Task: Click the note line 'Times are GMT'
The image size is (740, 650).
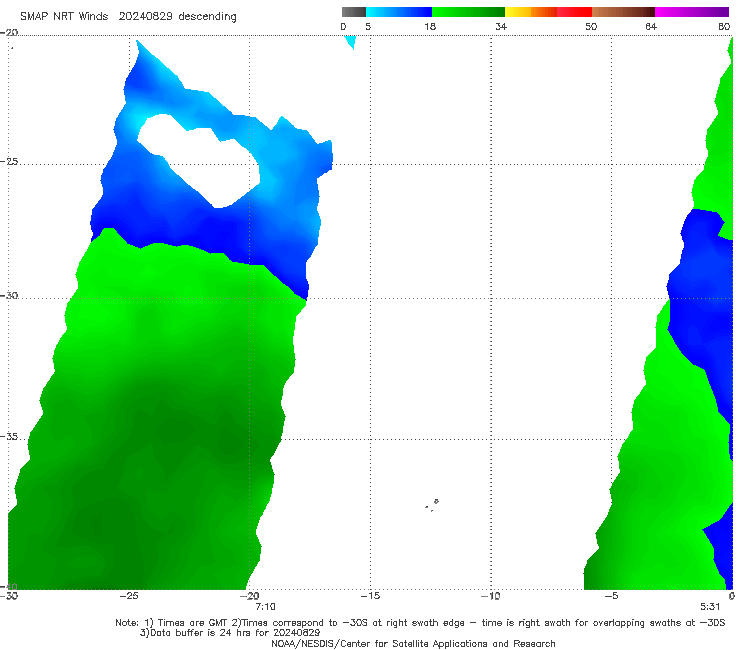Action: [192, 623]
